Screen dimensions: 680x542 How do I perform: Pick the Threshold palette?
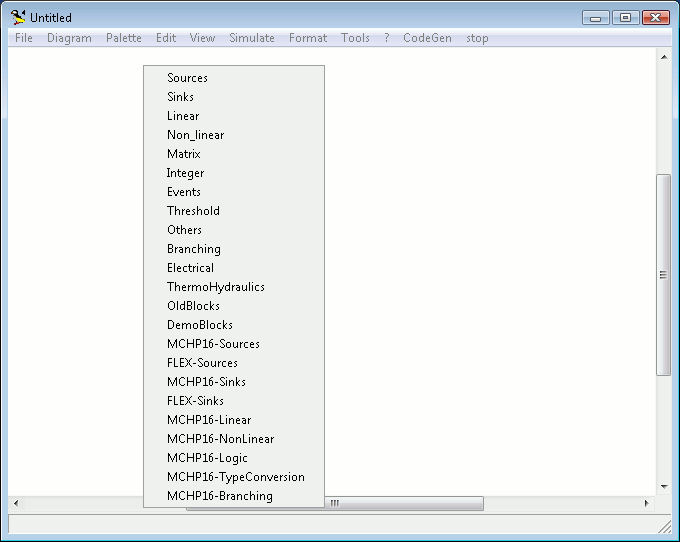(x=234, y=211)
